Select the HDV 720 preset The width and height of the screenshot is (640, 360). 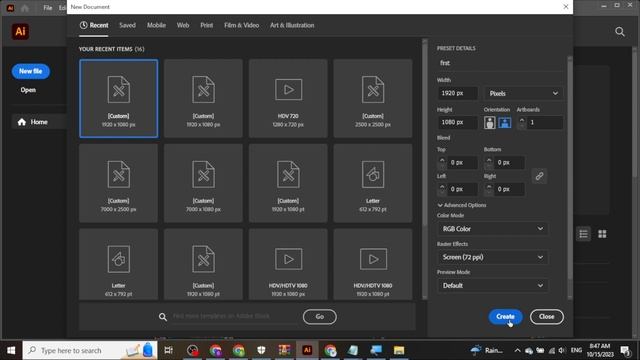[288, 98]
